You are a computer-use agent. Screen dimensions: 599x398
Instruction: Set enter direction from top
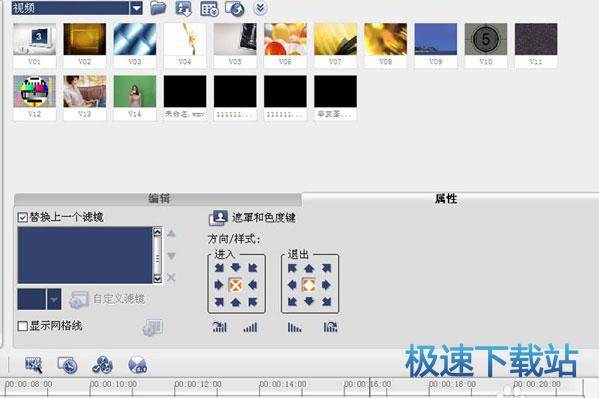tap(236, 268)
